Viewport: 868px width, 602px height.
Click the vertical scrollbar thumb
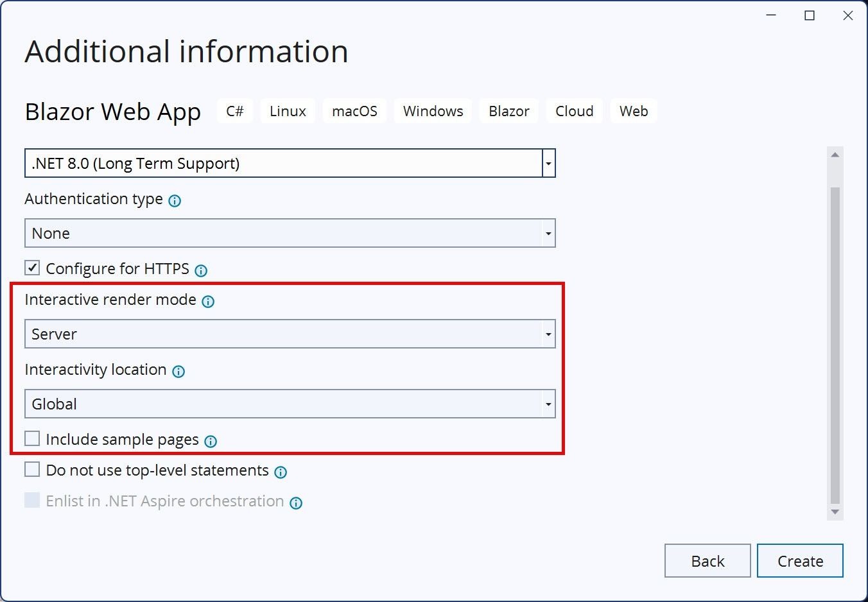[835, 345]
